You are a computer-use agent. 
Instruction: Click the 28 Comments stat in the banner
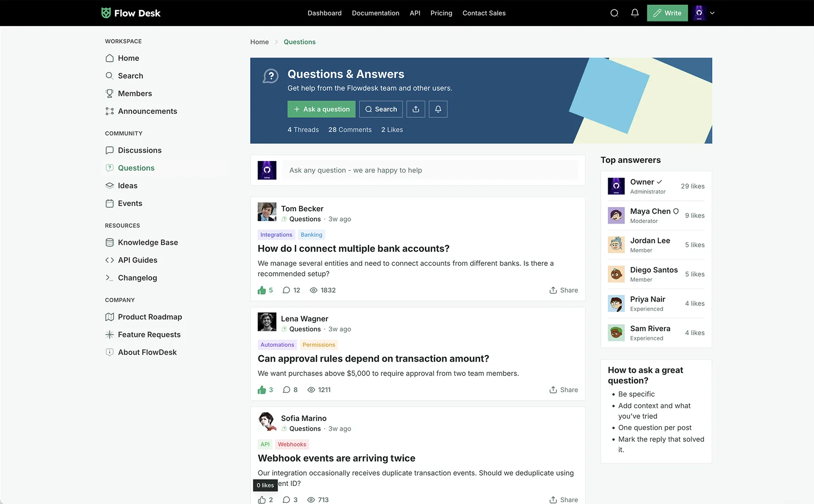point(350,130)
